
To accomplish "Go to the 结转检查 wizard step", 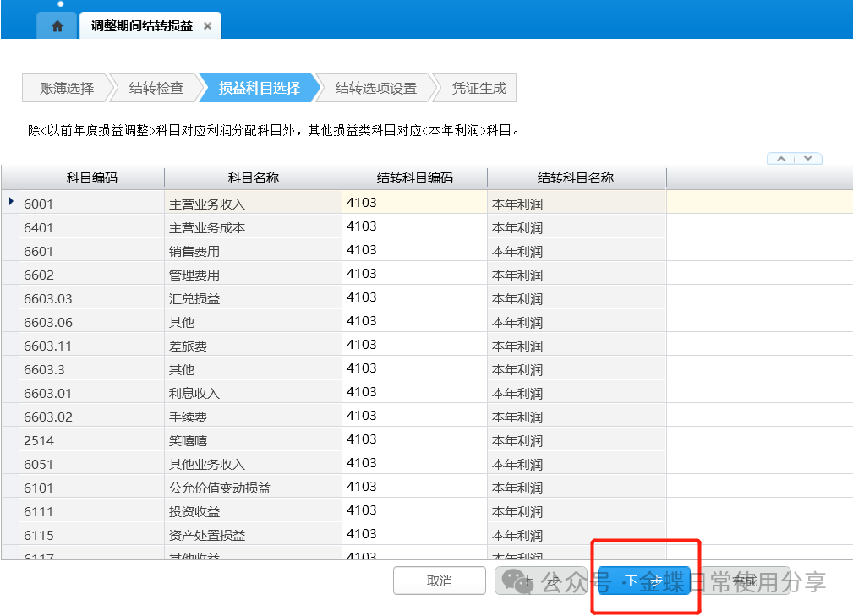I will [x=156, y=88].
